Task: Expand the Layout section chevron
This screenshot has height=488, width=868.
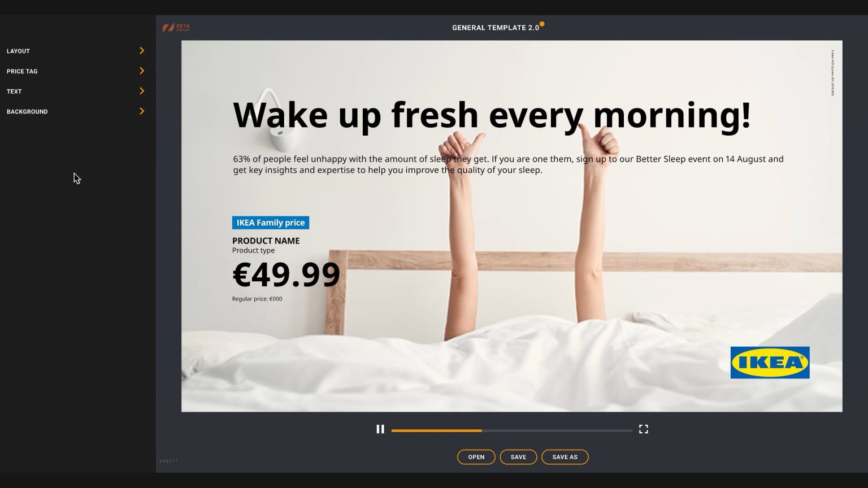Action: coord(142,51)
